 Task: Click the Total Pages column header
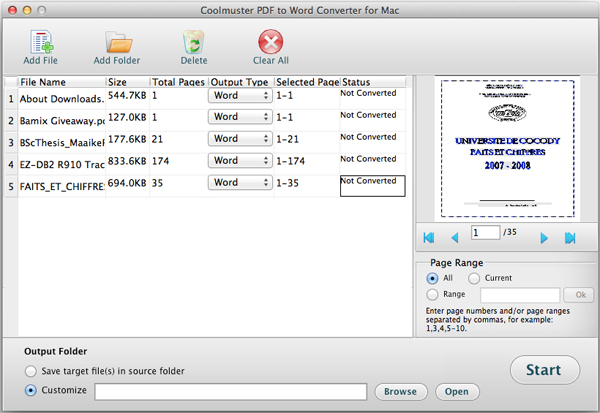click(x=179, y=82)
